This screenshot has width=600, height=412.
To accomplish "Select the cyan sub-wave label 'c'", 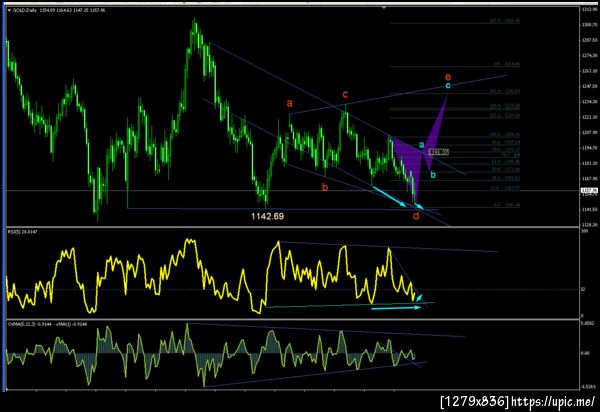I will (448, 86).
